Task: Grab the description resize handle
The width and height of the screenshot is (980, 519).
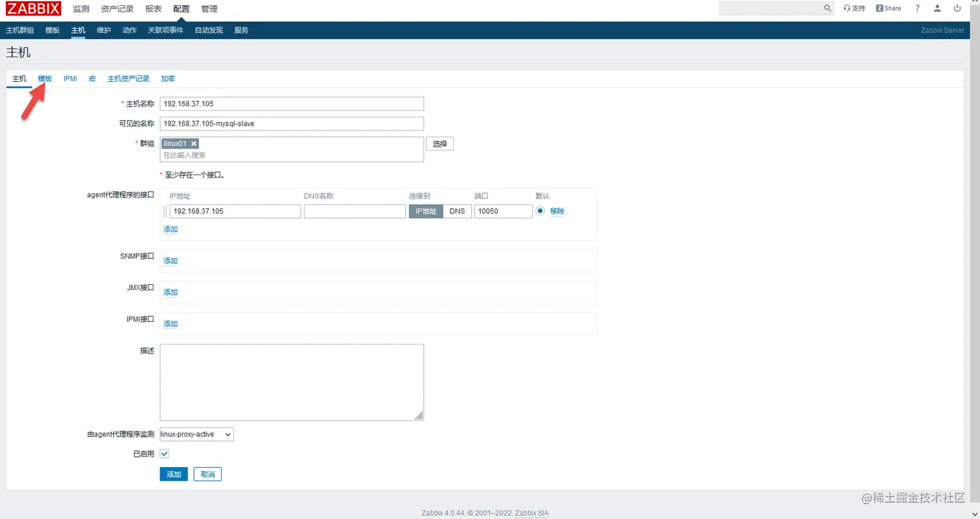Action: coord(419,416)
